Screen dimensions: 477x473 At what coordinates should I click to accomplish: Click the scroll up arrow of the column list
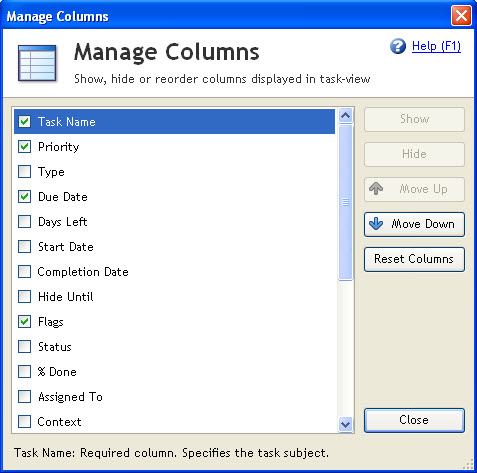[x=346, y=116]
